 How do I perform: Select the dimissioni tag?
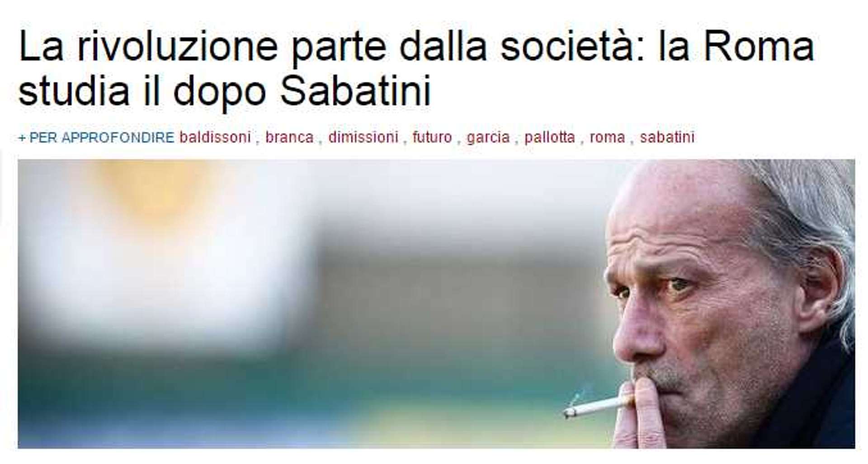pos(363,137)
